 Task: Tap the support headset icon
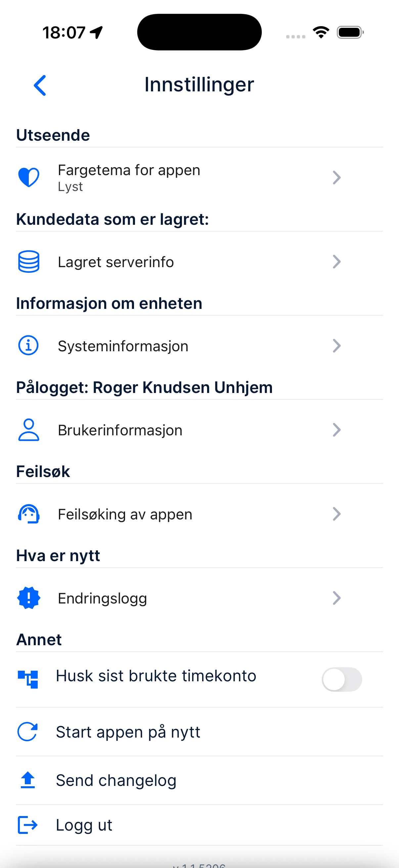pos(29,514)
